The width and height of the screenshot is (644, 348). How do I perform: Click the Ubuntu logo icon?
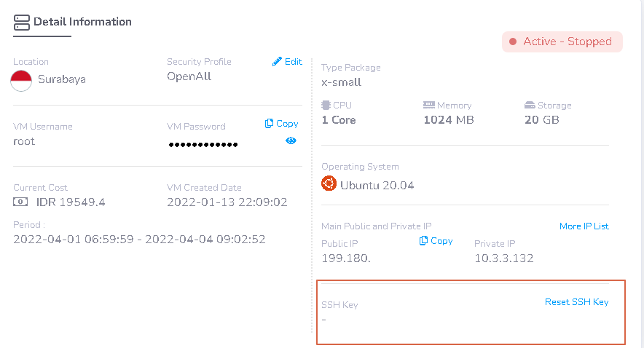click(x=329, y=184)
